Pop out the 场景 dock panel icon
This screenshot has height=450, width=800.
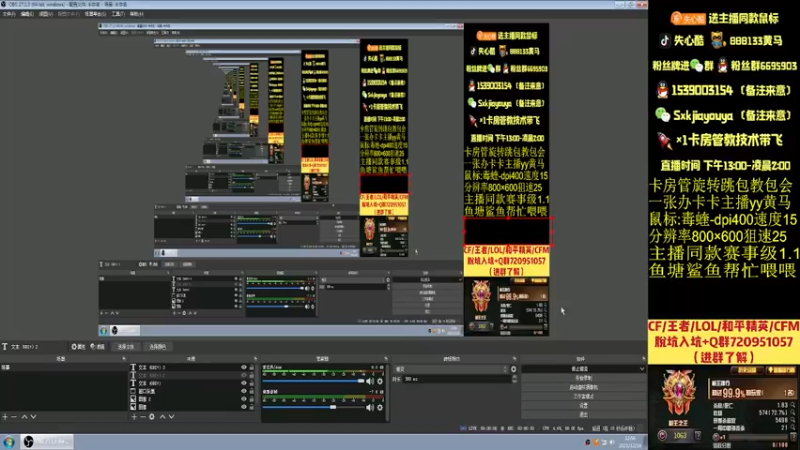(124, 359)
